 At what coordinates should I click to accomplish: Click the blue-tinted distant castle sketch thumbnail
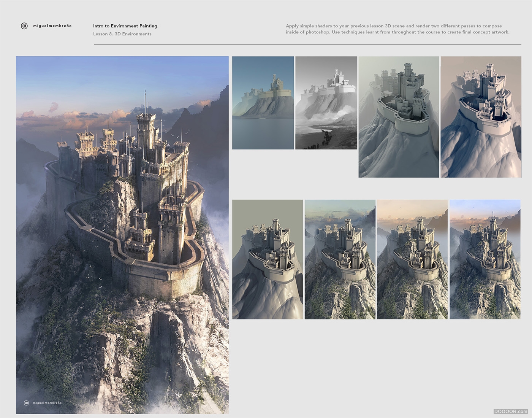click(x=263, y=103)
